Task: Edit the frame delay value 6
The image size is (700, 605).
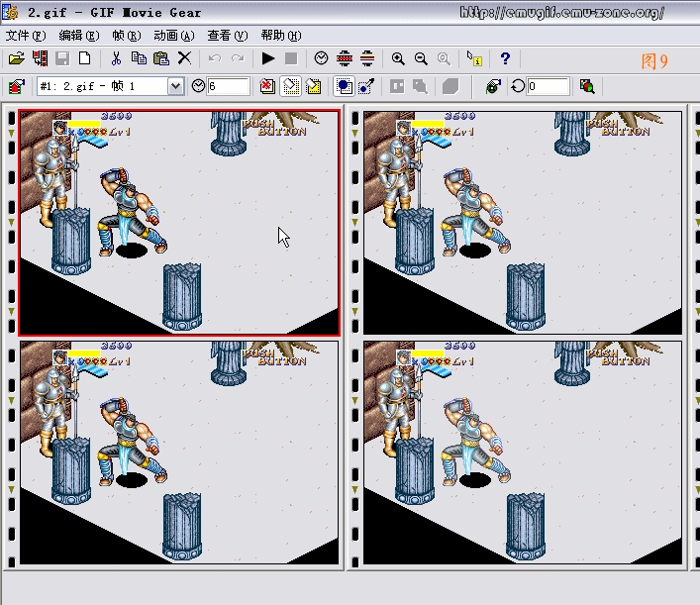Action: point(228,86)
